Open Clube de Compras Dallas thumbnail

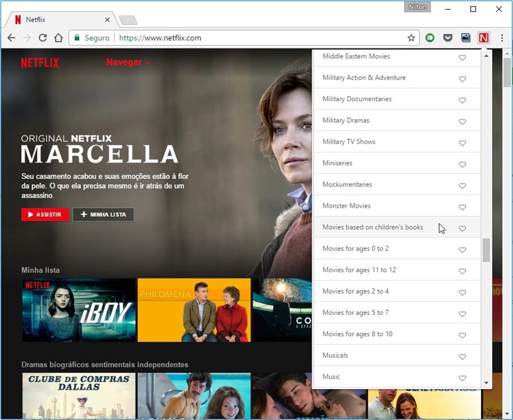point(79,396)
